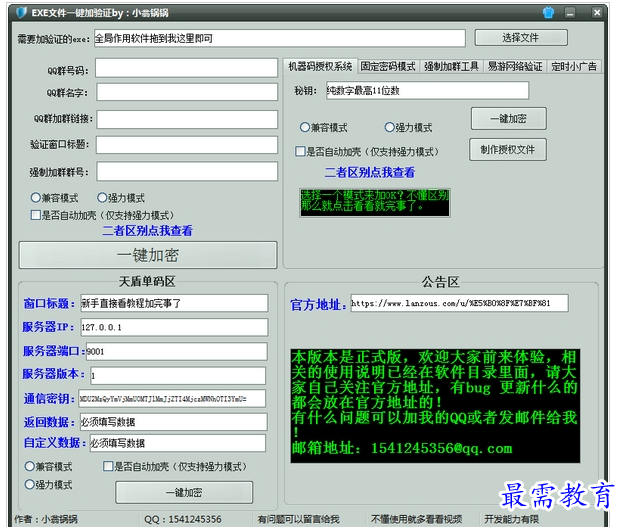
Task: Close the EXE verification window
Action: pyautogui.click(x=597, y=13)
